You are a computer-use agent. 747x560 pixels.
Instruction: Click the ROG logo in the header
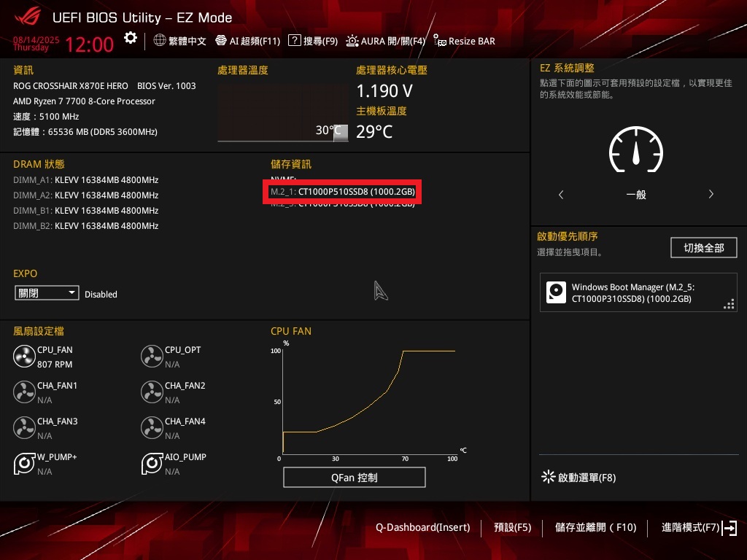[28, 17]
